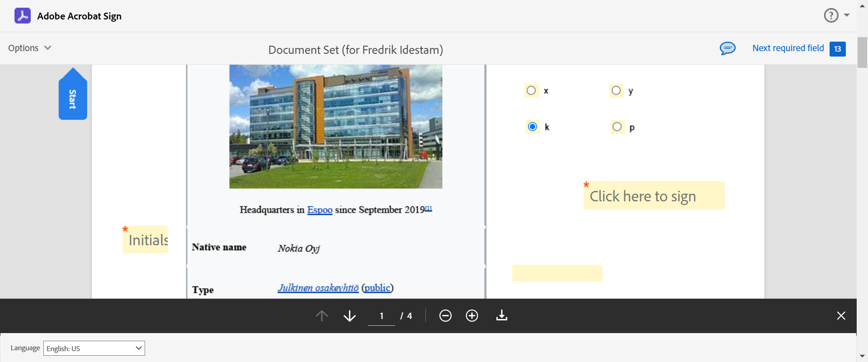Select radio option x
The image size is (868, 362).
pyautogui.click(x=531, y=90)
